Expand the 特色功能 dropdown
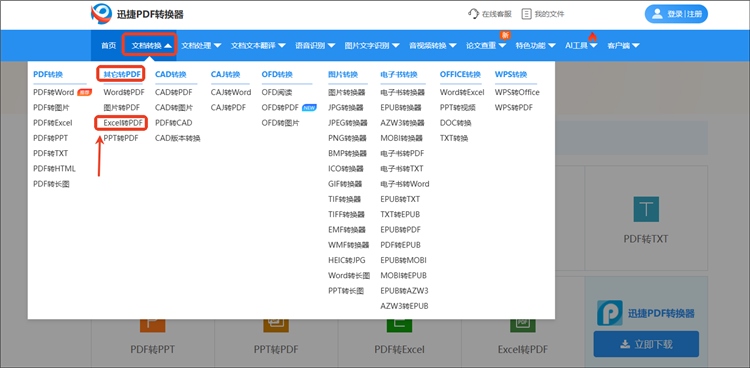 (535, 45)
